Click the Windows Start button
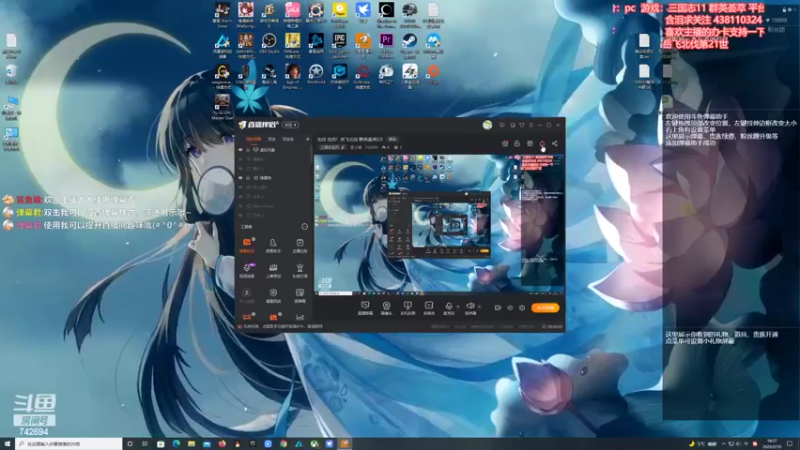This screenshot has width=800, height=450. point(7,444)
